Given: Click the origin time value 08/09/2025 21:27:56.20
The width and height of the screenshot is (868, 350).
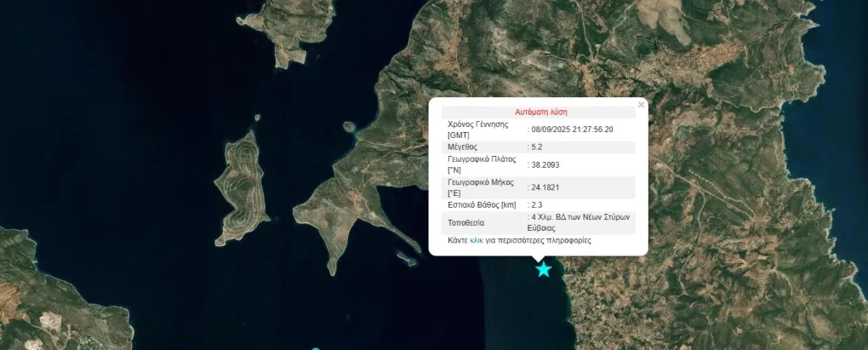Looking at the screenshot, I should (572, 129).
